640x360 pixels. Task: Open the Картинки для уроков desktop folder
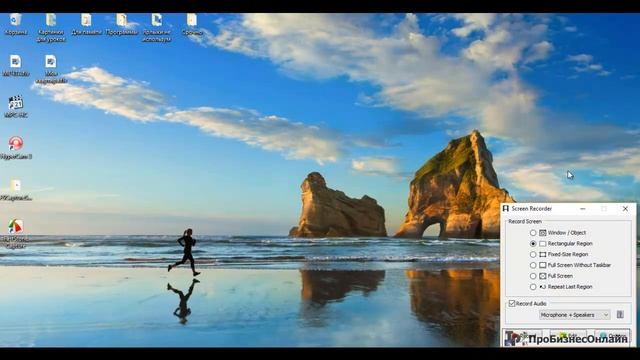tap(51, 28)
